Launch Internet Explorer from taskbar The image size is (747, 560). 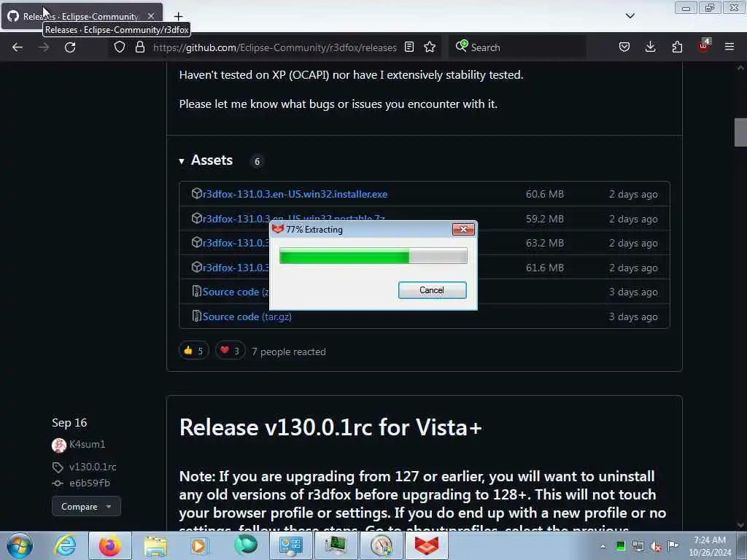pyautogui.click(x=65, y=545)
